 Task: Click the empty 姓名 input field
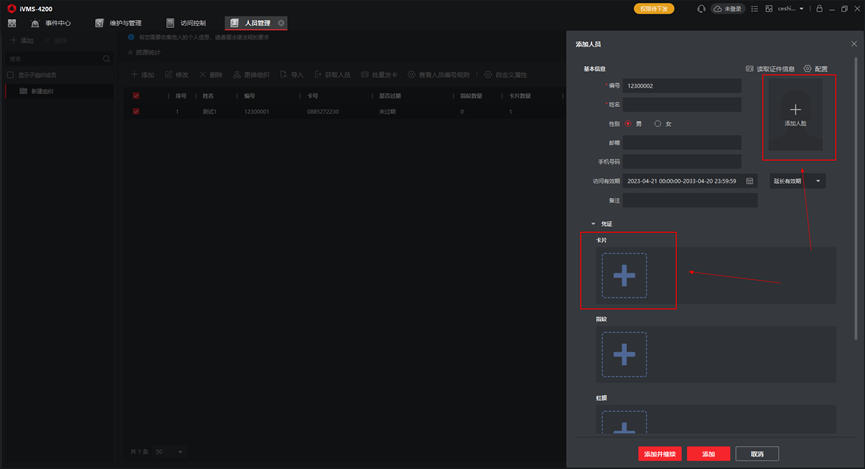(682, 105)
